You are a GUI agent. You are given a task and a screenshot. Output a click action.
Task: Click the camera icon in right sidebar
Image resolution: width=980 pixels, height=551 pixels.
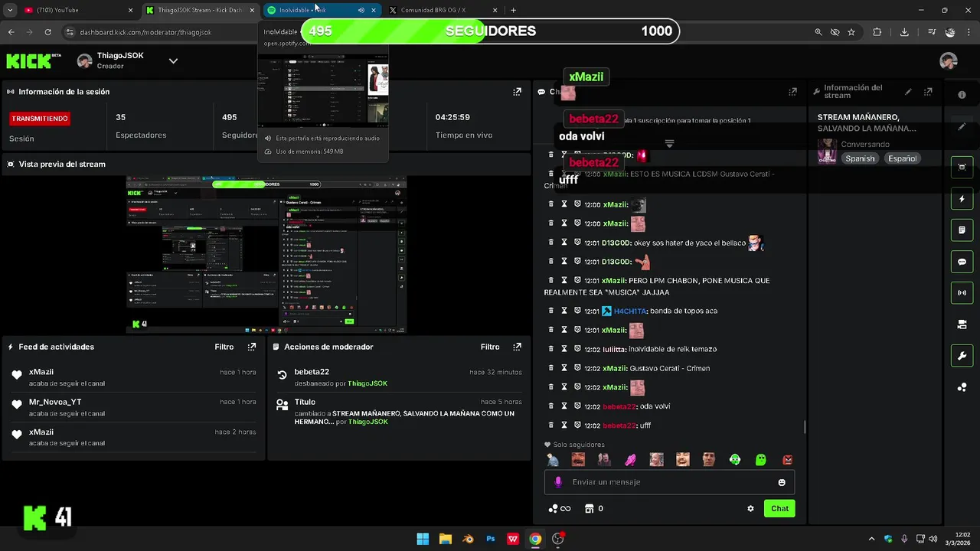click(x=962, y=324)
